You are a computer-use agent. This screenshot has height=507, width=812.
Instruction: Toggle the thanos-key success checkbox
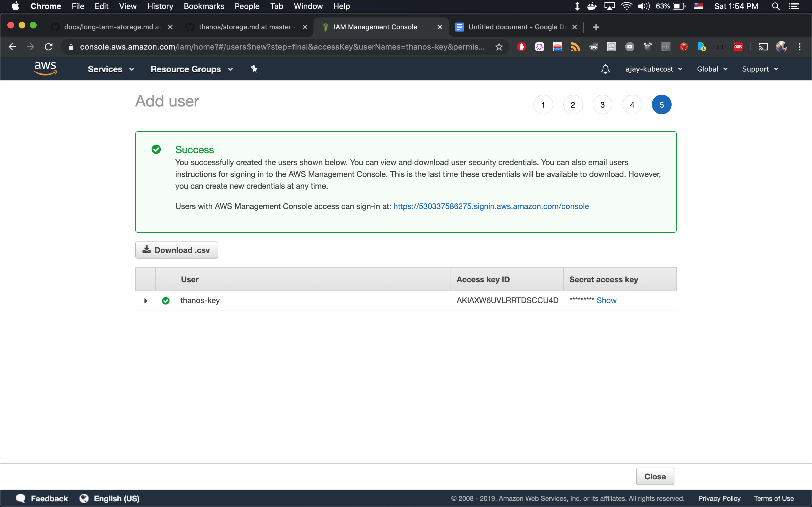[166, 300]
